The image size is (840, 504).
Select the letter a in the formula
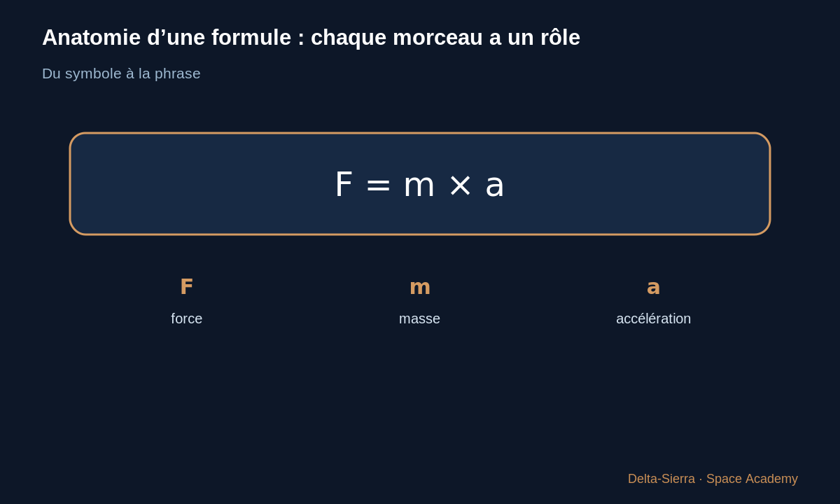[494, 186]
